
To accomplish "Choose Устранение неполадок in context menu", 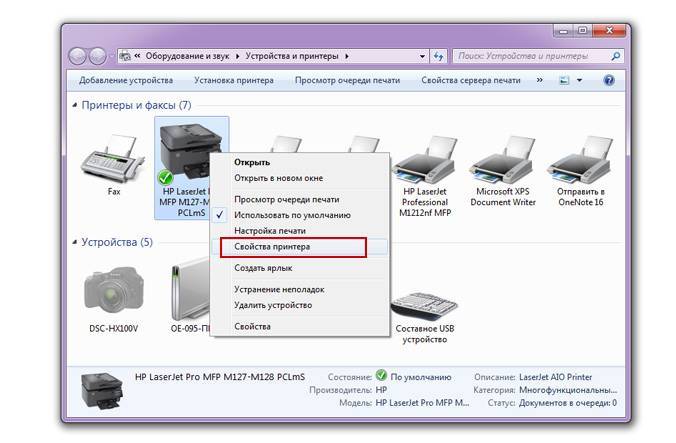I will coord(299,289).
